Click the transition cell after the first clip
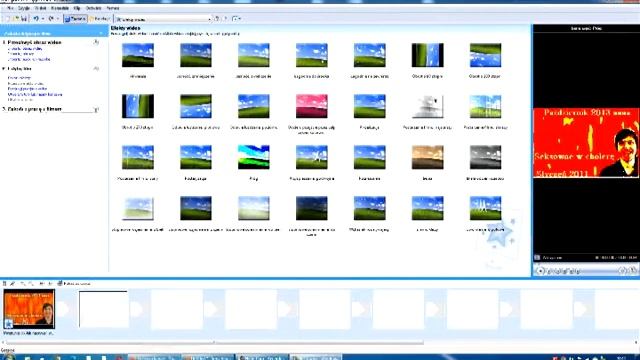The width and height of the screenshot is (640, 360). click(63, 309)
